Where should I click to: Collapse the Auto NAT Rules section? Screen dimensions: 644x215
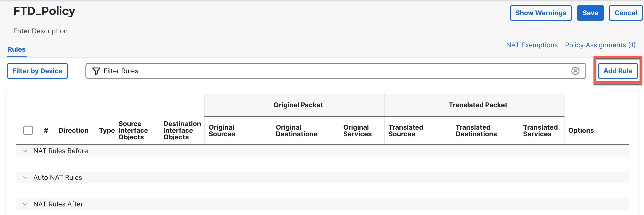click(25, 178)
